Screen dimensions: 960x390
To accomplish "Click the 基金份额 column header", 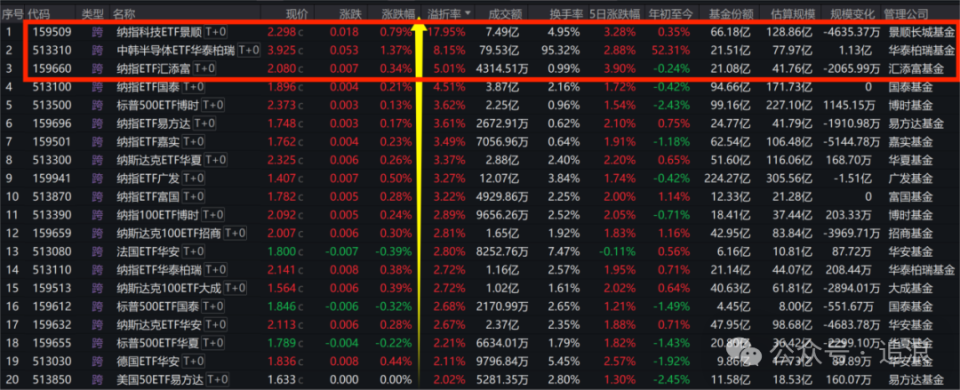I will [730, 13].
